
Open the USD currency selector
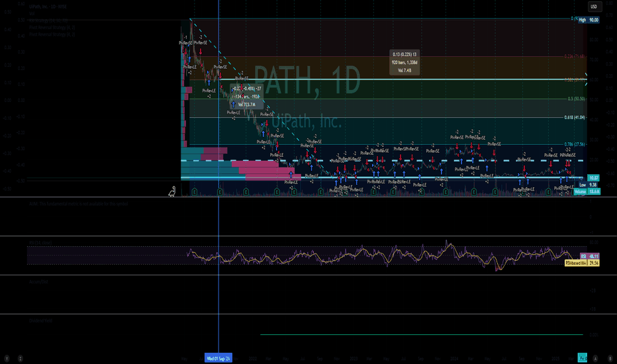[594, 7]
